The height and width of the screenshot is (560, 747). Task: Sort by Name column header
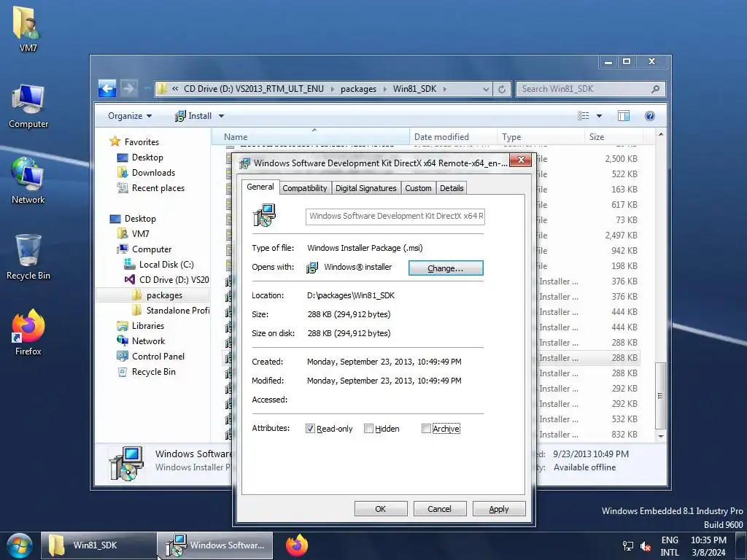click(x=311, y=136)
